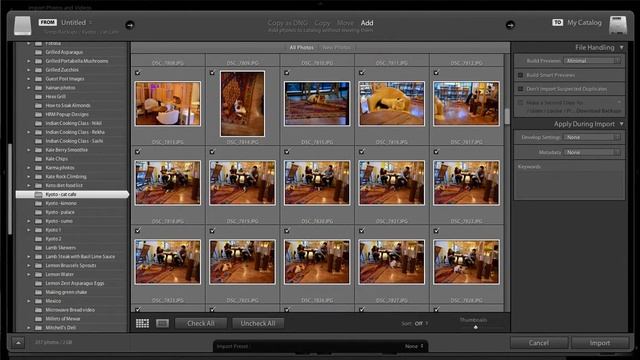
Task: Click Check All button
Action: [201, 323]
